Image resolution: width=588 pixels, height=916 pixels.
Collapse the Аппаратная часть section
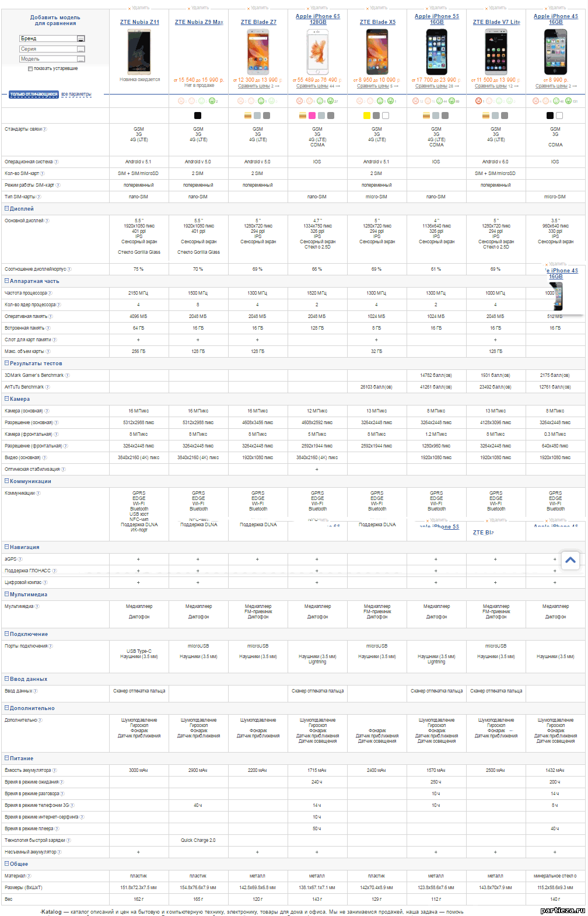(x=7, y=281)
